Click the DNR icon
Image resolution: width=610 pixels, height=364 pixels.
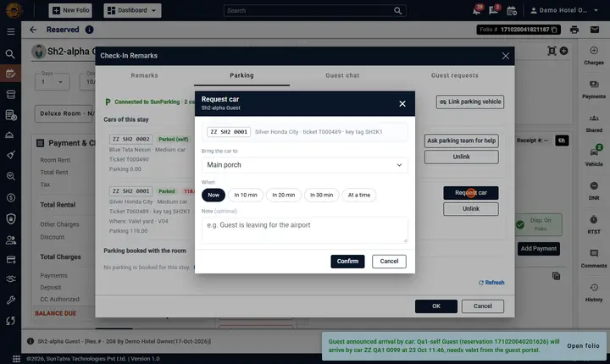point(594,191)
